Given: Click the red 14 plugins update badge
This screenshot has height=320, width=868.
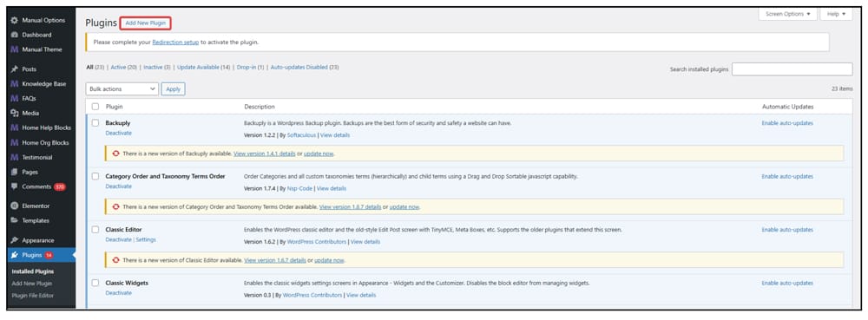Looking at the screenshot, I should click(x=49, y=255).
